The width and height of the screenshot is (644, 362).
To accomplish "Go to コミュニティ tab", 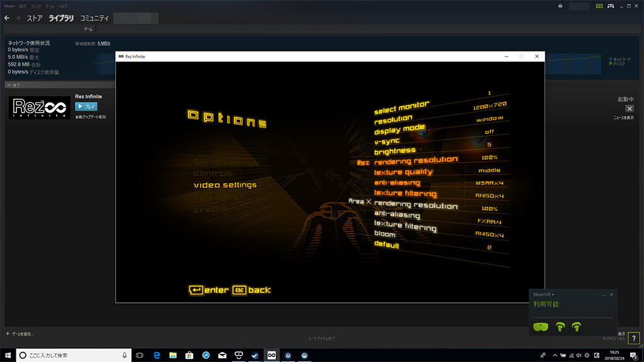I will pyautogui.click(x=94, y=18).
